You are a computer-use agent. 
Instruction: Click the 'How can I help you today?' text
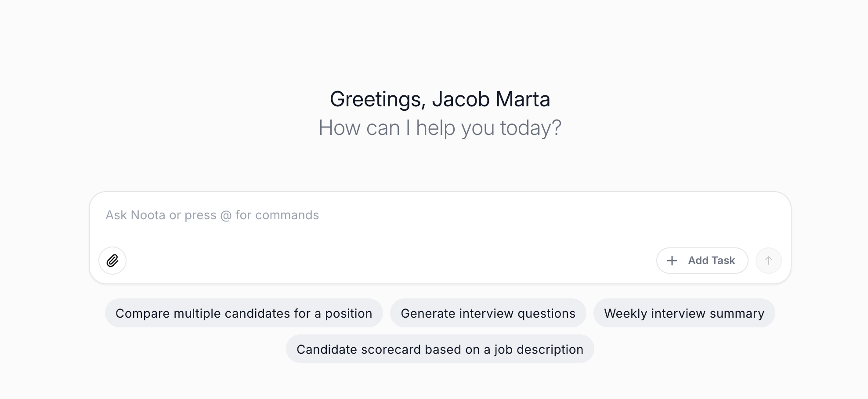pos(440,128)
